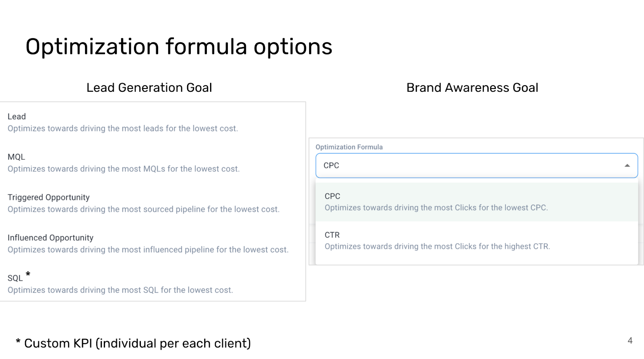Click the Lead Generation Goal heading
The image size is (644, 359).
[x=149, y=87]
